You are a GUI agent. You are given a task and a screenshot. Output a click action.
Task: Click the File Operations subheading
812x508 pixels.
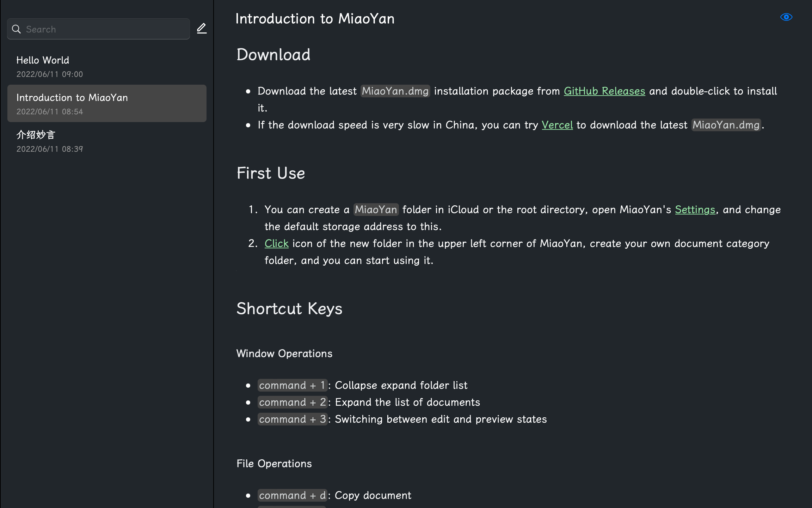[274, 464]
